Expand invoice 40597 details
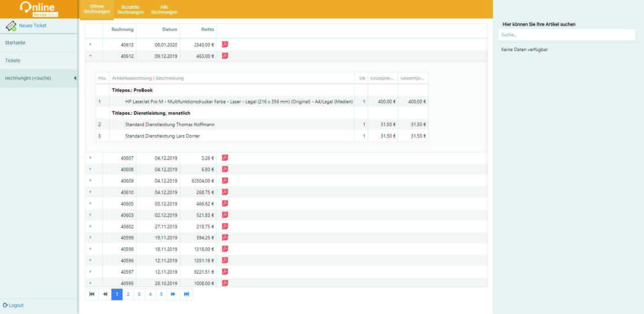Viewport: 644px width, 314px height. tap(91, 272)
